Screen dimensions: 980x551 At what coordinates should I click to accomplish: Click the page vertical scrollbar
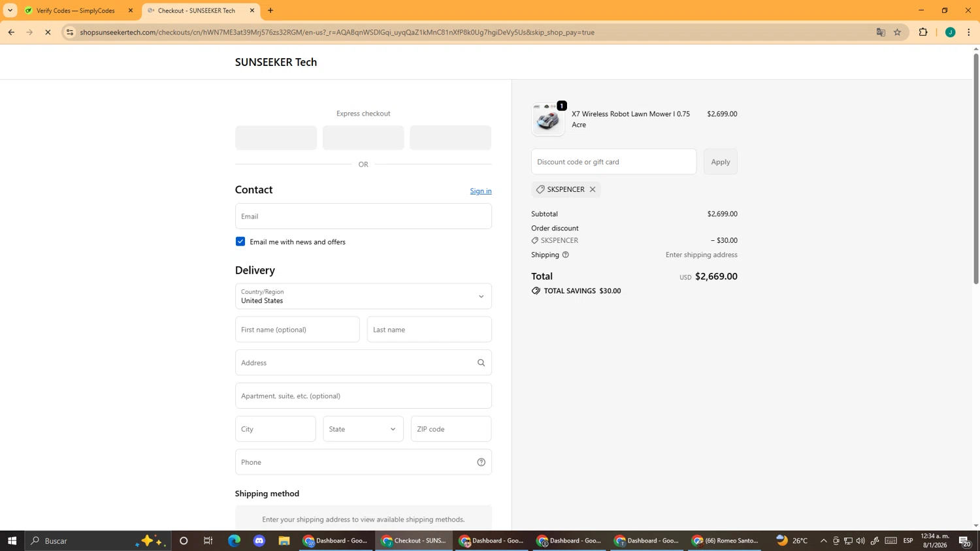[x=976, y=168]
